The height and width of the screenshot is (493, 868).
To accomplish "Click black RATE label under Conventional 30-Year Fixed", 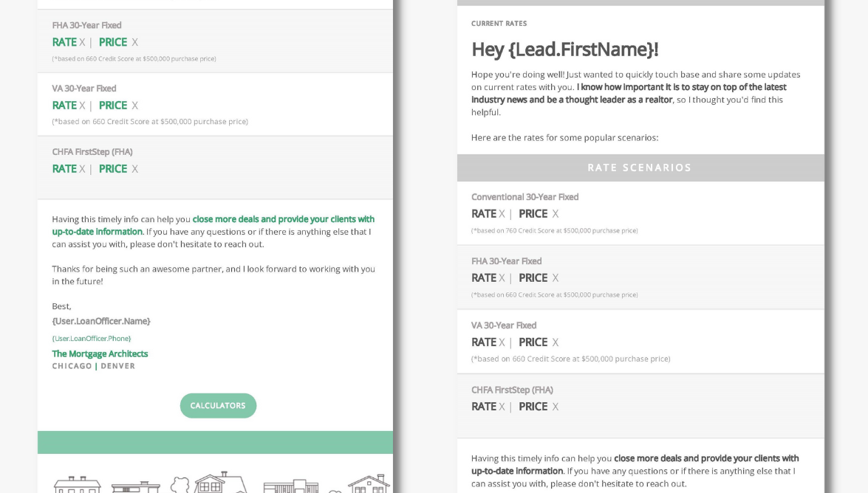I will coord(484,214).
